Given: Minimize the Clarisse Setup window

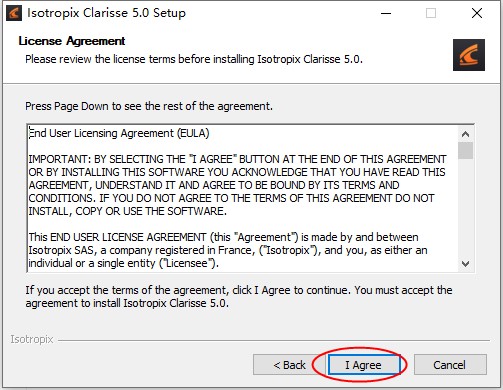Looking at the screenshot, I should click(386, 13).
